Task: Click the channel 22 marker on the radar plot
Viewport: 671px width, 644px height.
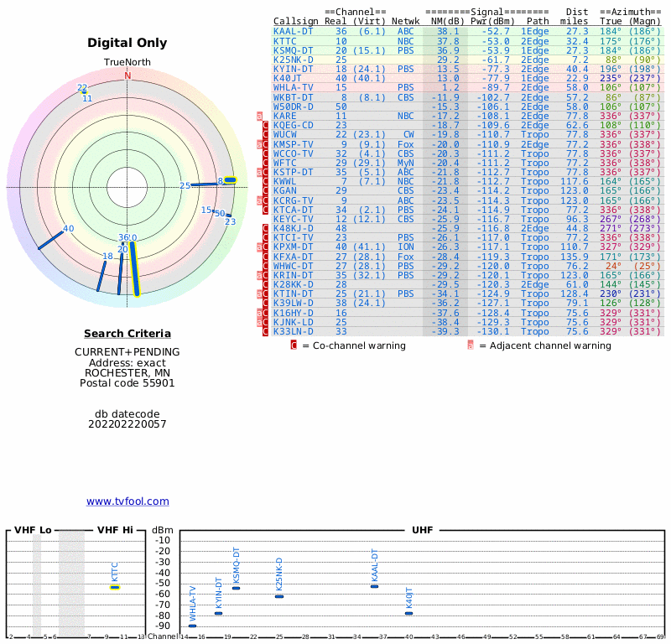Action: point(83,92)
